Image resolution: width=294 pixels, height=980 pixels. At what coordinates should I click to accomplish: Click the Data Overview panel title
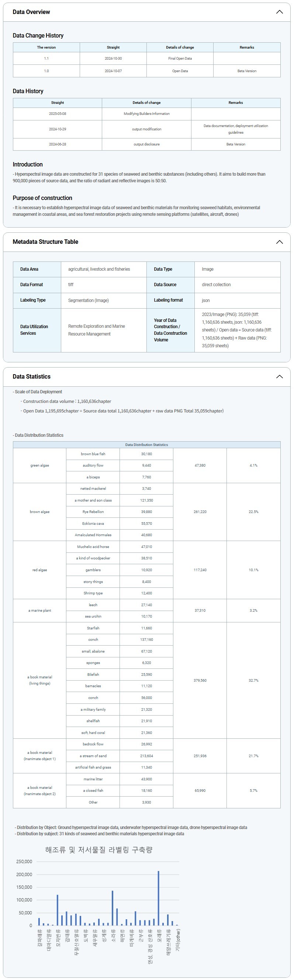(31, 12)
